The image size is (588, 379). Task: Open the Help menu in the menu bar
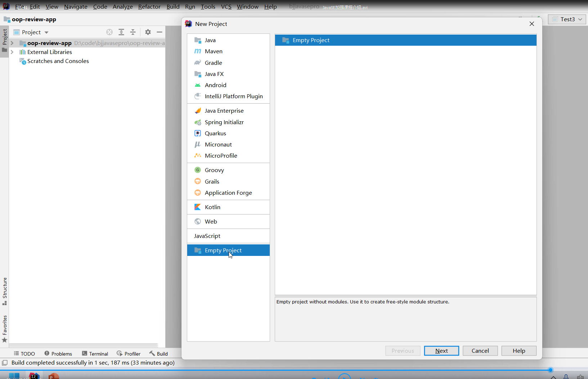(x=270, y=6)
